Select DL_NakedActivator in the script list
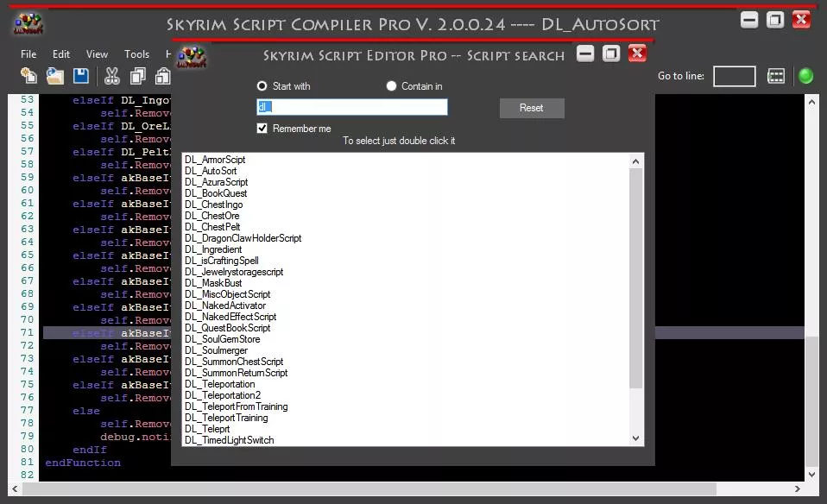The image size is (827, 504). click(x=225, y=306)
